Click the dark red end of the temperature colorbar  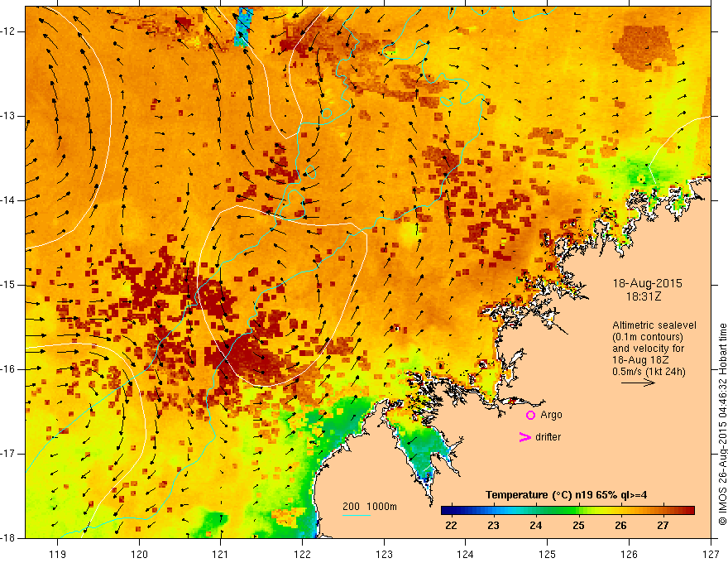[x=688, y=511]
